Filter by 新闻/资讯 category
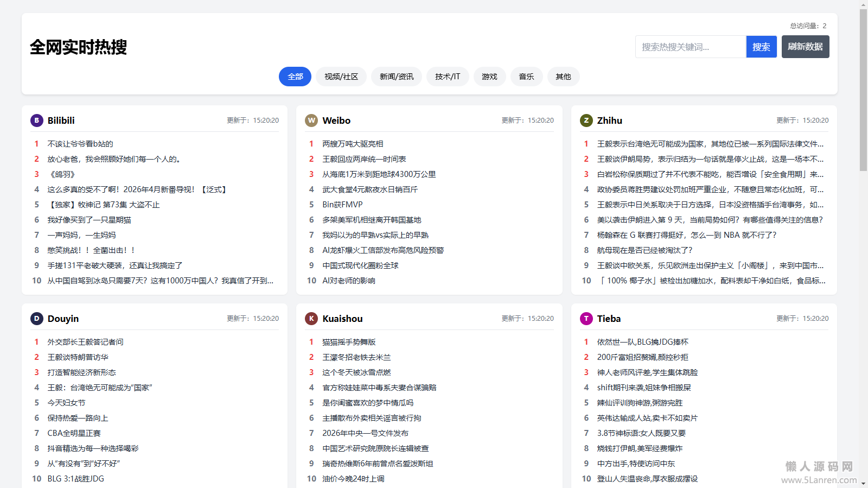This screenshot has height=488, width=868. coord(397,77)
